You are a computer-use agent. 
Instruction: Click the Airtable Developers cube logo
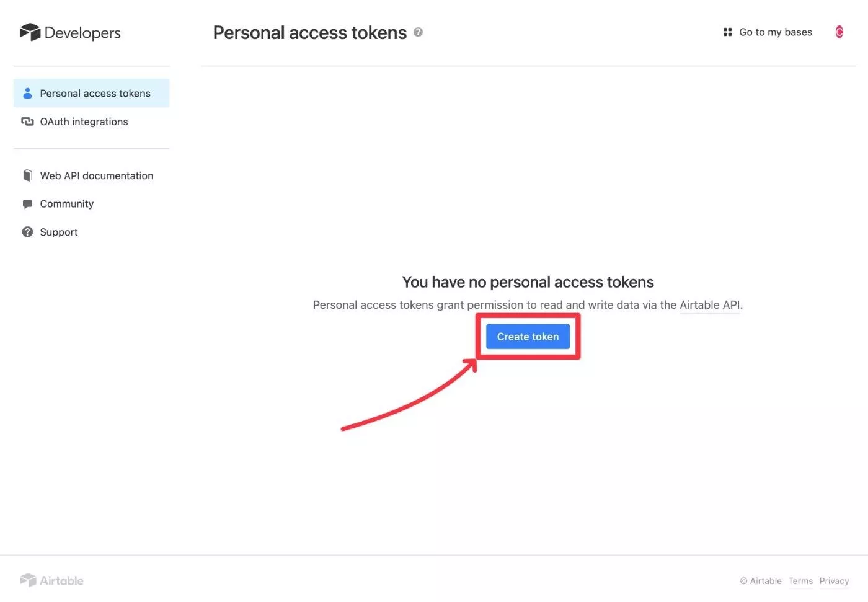30,32
